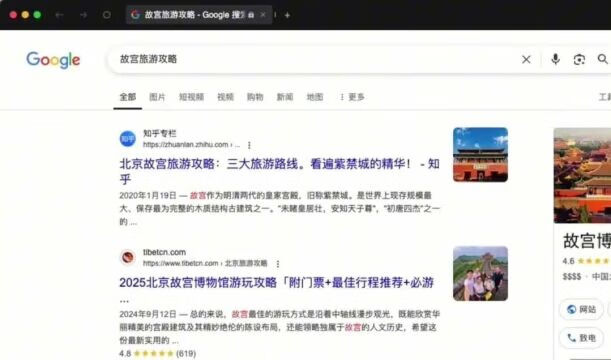This screenshot has width=611, height=360.
Task: Click the Google logo
Action: 53,60
